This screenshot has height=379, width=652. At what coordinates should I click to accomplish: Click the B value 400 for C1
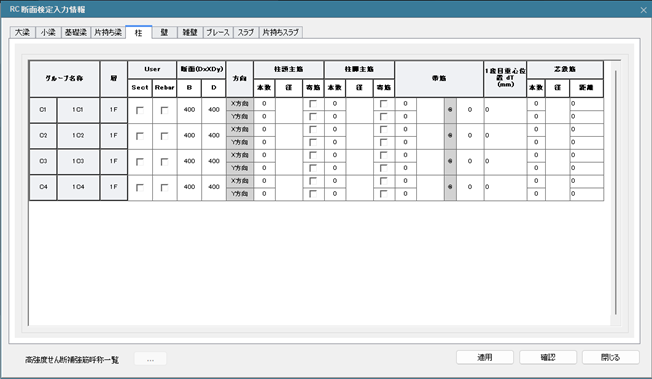pos(189,110)
